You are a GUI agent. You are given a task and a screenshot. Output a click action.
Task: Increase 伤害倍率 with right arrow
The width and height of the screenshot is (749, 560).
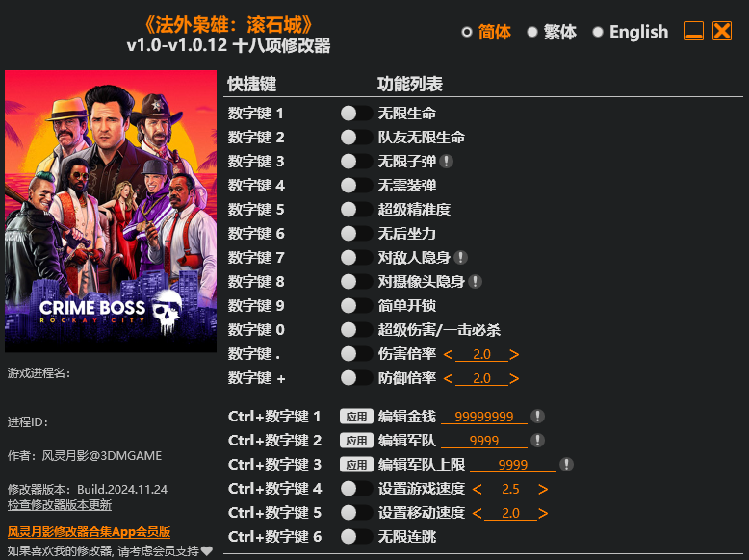click(x=514, y=354)
